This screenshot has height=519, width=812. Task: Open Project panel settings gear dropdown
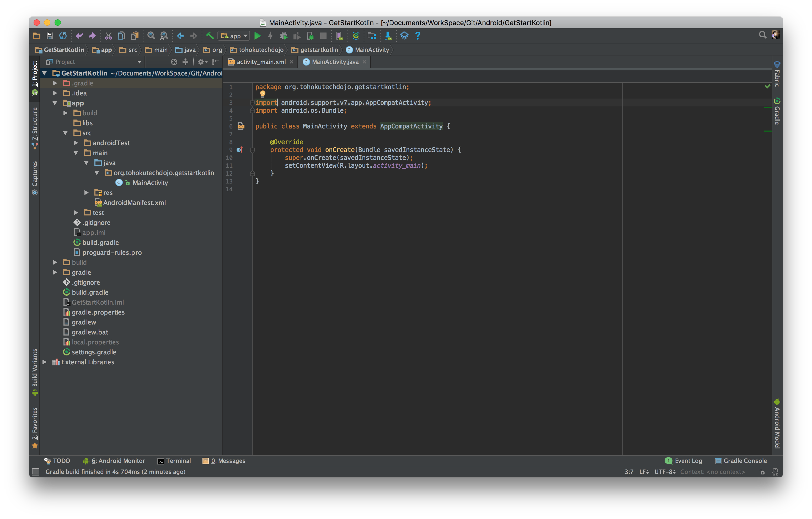tap(202, 62)
